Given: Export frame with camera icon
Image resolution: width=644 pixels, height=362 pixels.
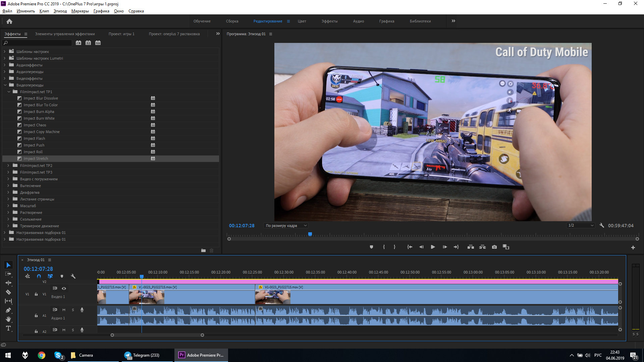Looking at the screenshot, I should click(x=494, y=247).
